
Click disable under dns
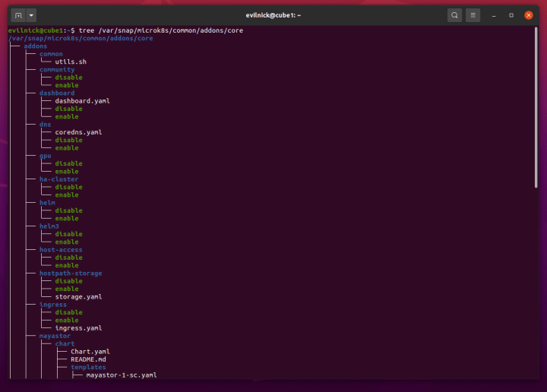[x=68, y=141]
